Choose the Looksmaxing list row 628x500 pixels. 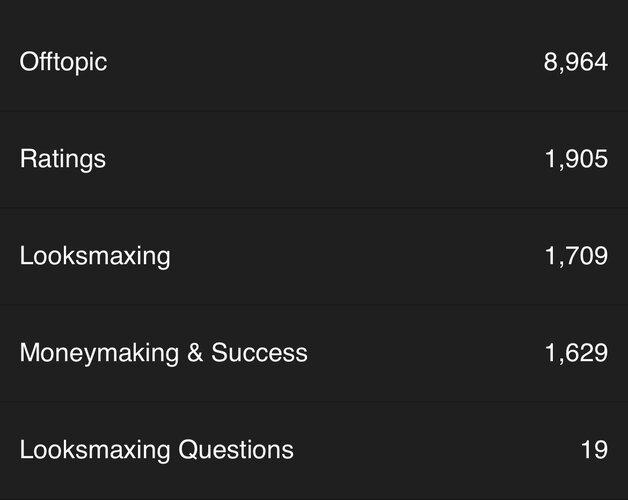314,256
